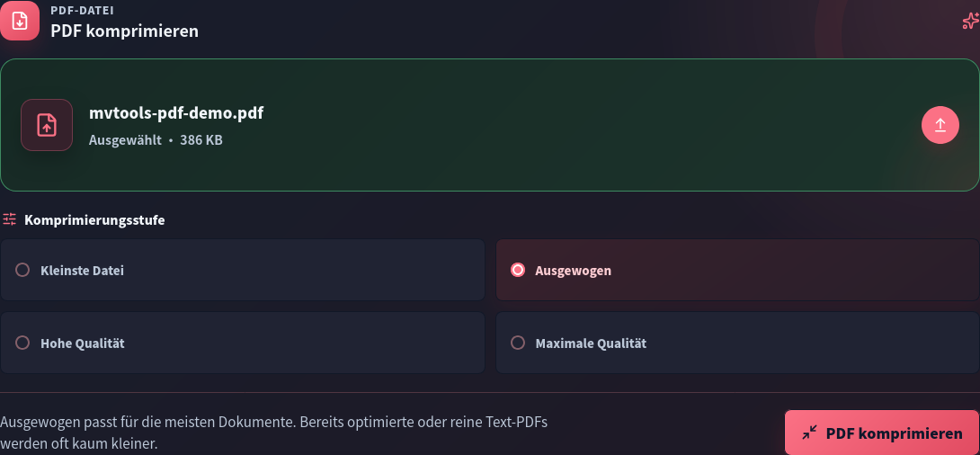The width and height of the screenshot is (980, 455).
Task: Click the Hohe Qualität label text
Action: 83,343
